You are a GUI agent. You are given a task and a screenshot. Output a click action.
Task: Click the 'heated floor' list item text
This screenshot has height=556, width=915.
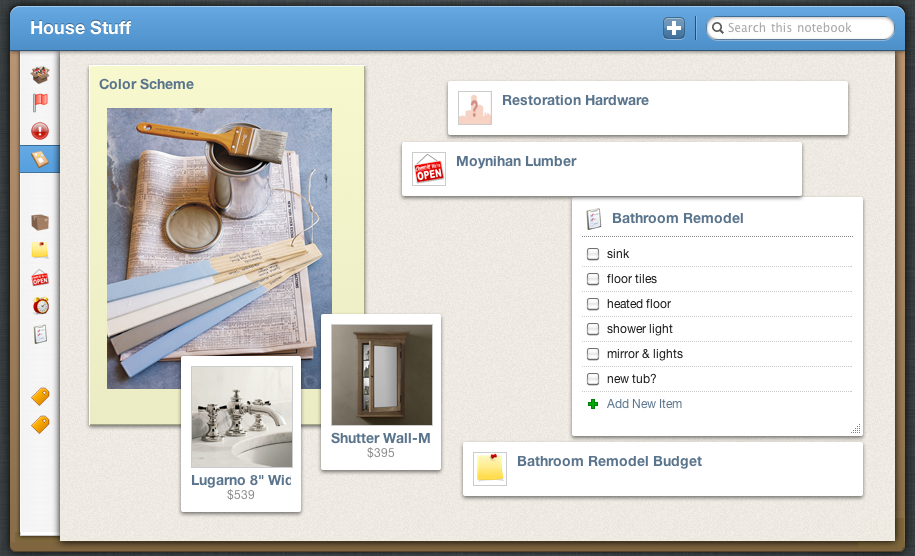[638, 304]
